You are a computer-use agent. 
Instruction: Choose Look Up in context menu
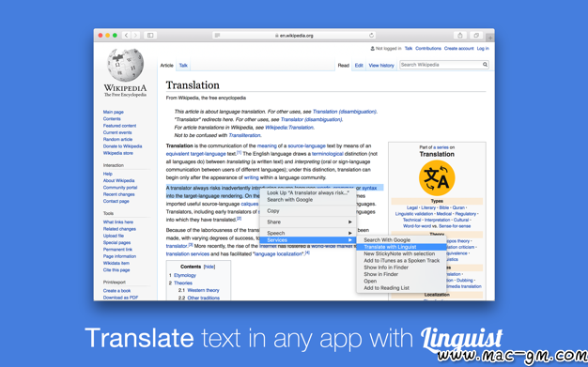[x=307, y=192]
